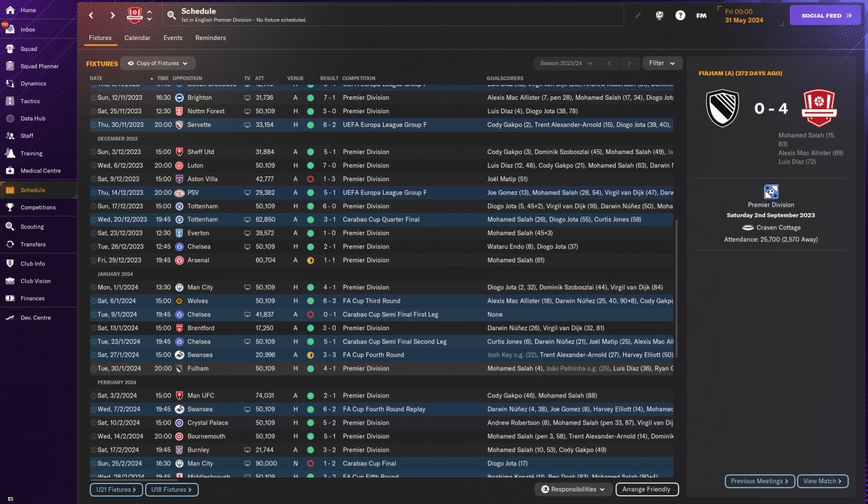
Task: Switch to the Reminders tab
Action: 211,38
